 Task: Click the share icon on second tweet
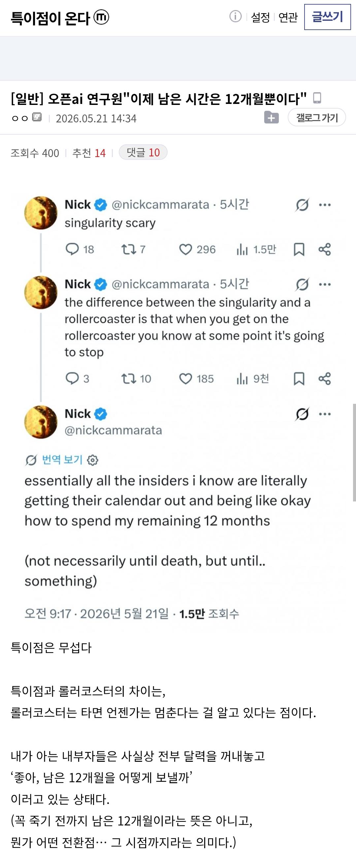click(x=325, y=379)
